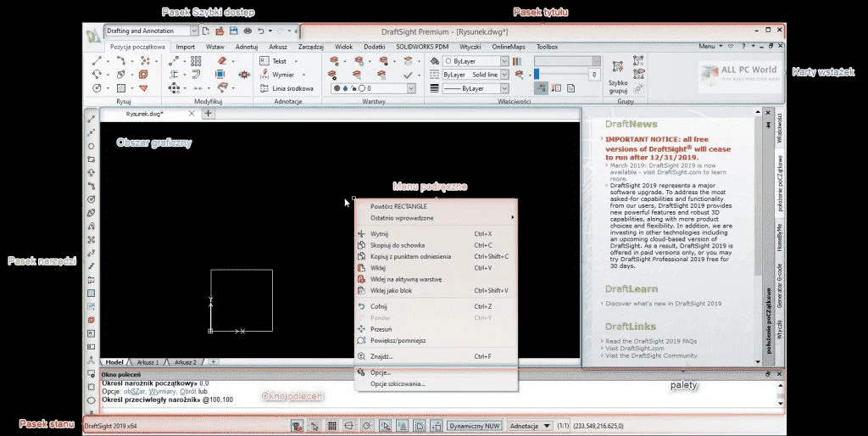868x436 pixels.
Task: Add a new drawing tab with plus button
Action: pos(209,114)
